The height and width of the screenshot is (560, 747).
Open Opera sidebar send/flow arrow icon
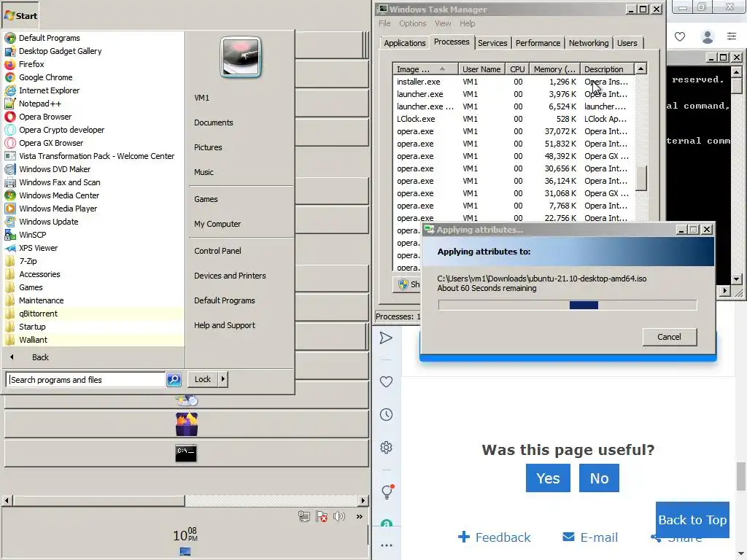pyautogui.click(x=387, y=338)
